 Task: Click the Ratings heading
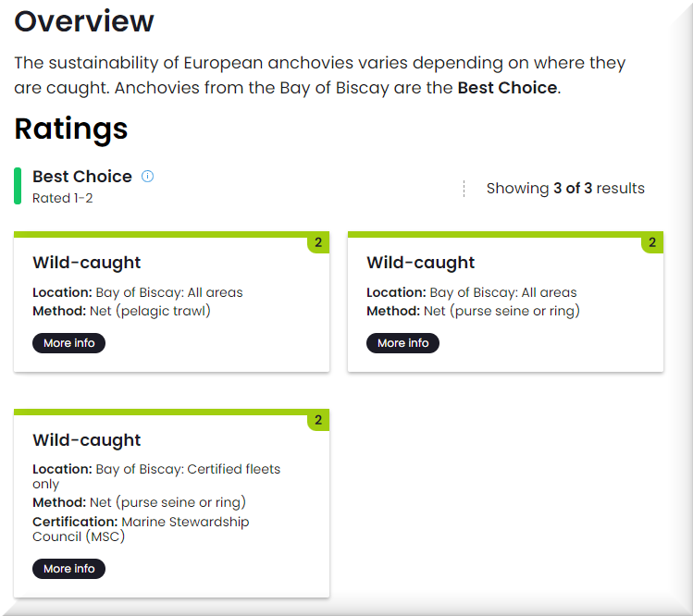point(71,129)
